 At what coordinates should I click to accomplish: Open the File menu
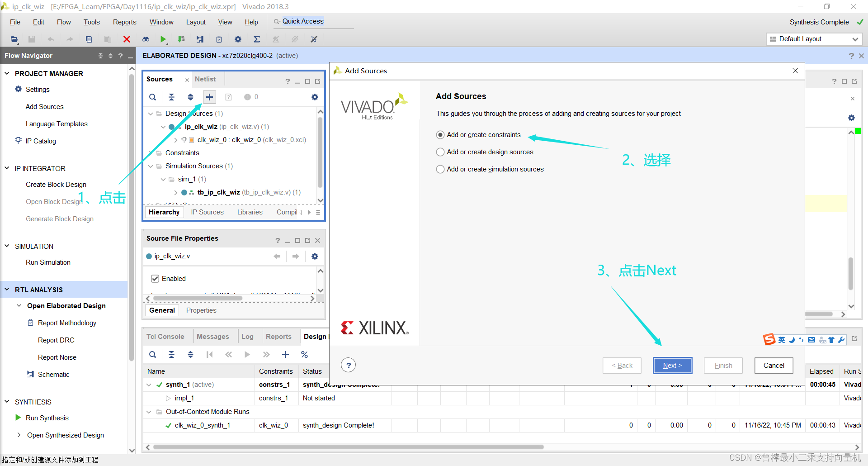click(x=15, y=22)
